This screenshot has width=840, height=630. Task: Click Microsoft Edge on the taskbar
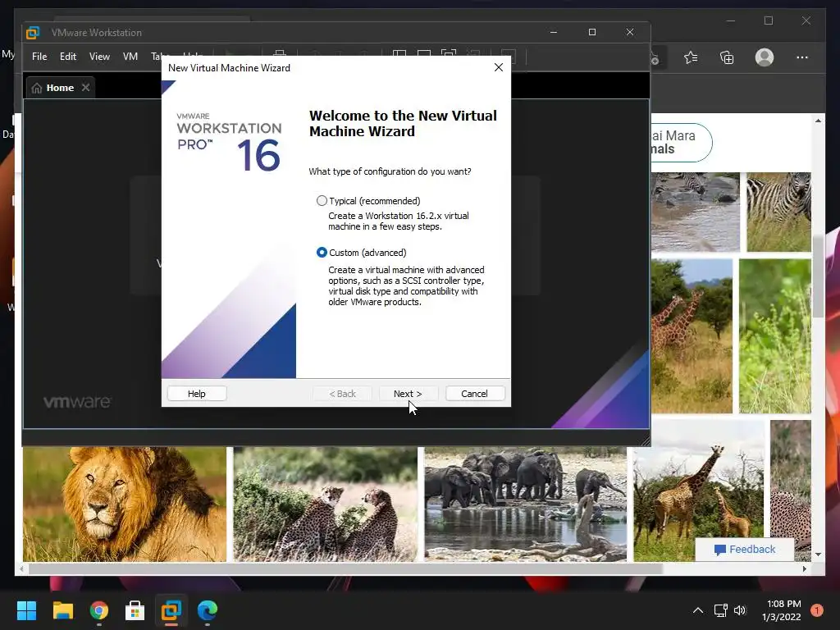pos(208,610)
